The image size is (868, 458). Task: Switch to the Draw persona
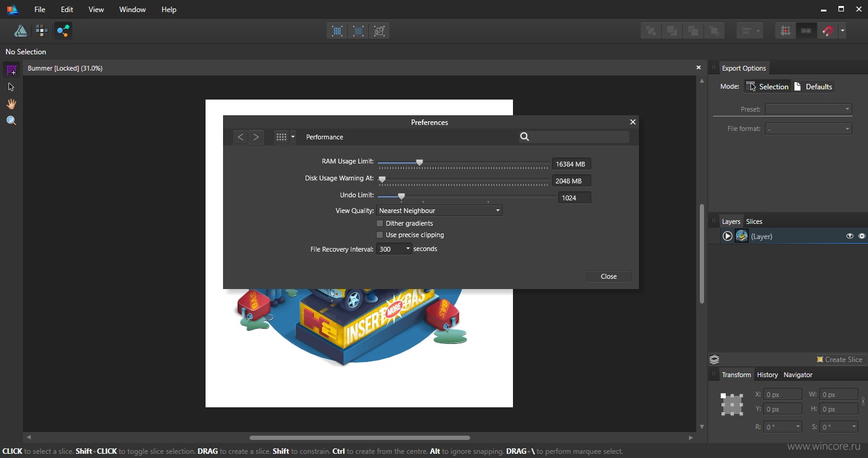(x=20, y=30)
